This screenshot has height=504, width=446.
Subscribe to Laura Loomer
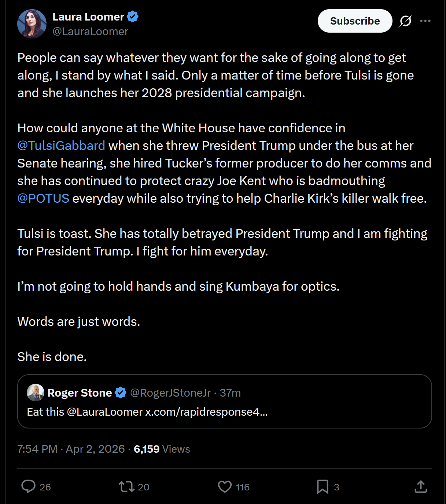[355, 21]
